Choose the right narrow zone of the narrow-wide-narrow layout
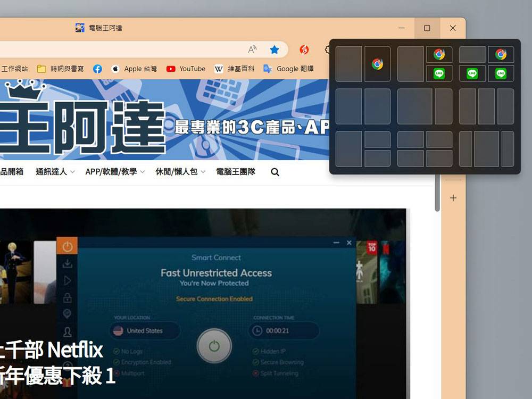 (x=508, y=149)
